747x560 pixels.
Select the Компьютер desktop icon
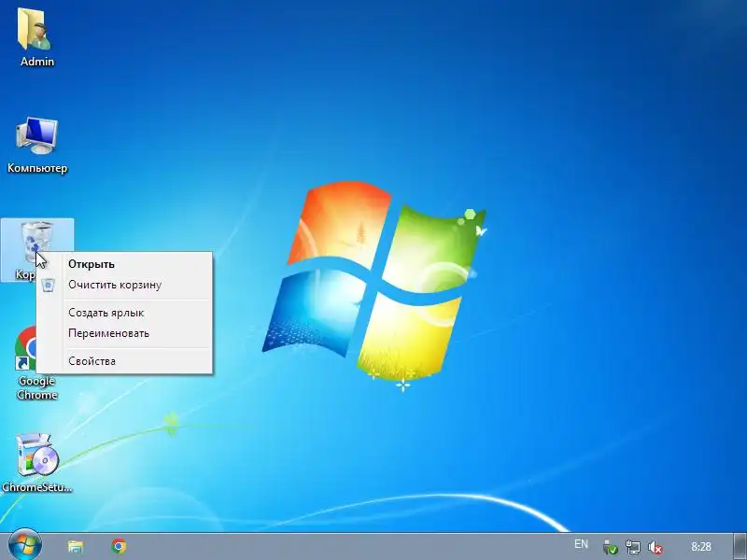click(x=36, y=146)
